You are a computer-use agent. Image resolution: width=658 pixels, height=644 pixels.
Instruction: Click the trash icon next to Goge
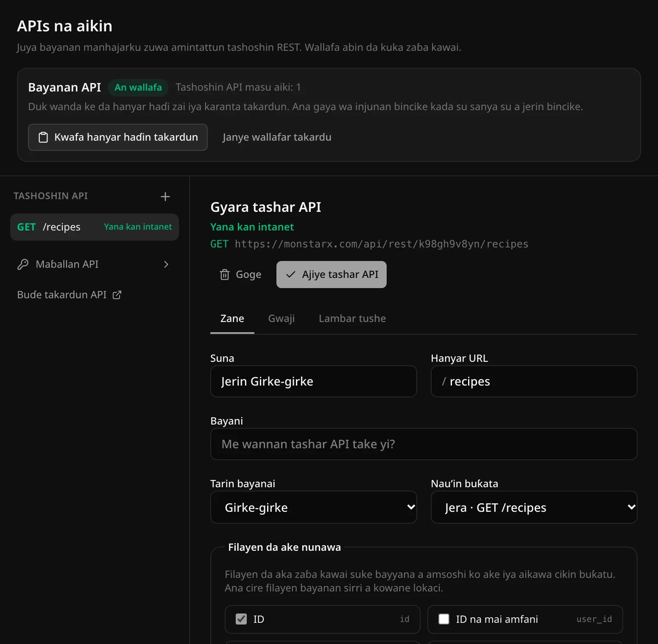point(225,275)
